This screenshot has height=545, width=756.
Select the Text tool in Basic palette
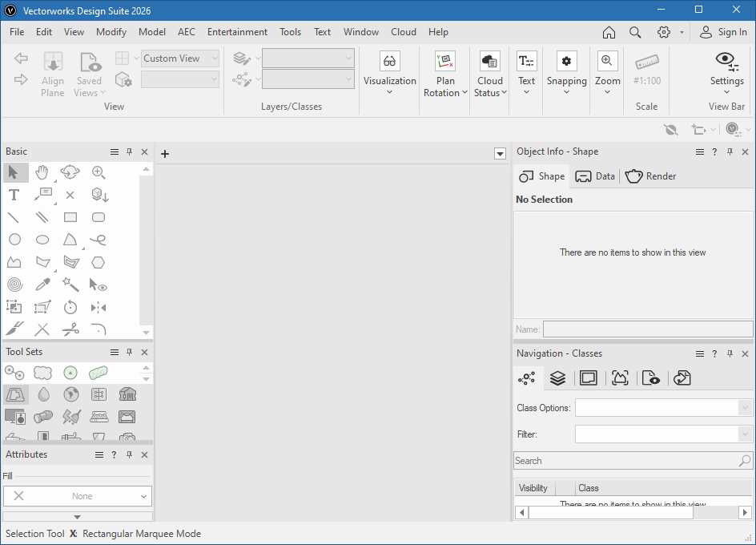point(14,195)
